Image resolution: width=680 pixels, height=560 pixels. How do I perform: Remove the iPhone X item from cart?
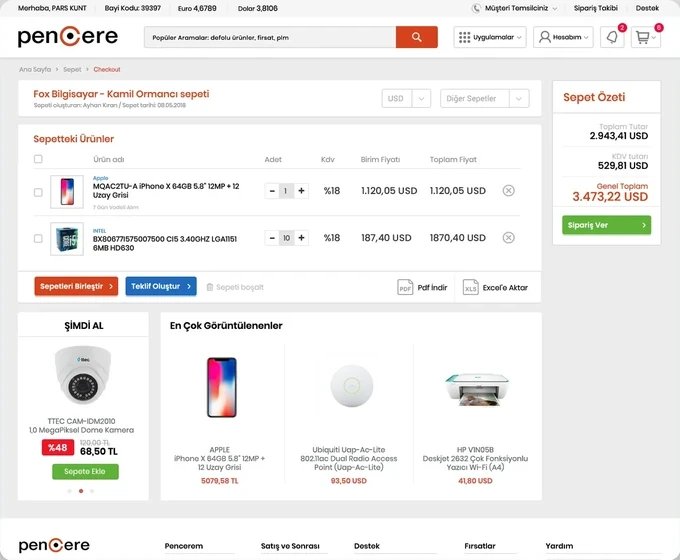point(508,190)
